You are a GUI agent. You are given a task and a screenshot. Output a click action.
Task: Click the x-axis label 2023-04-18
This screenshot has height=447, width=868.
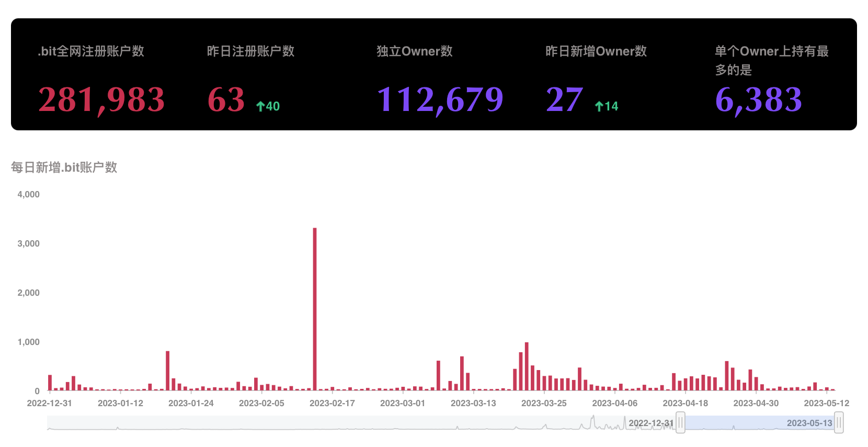tap(686, 403)
